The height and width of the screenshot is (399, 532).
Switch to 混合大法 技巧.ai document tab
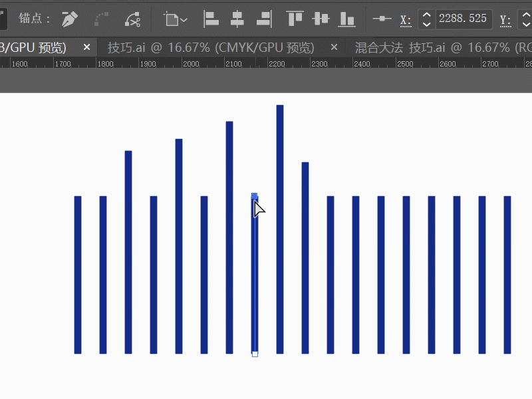[443, 47]
